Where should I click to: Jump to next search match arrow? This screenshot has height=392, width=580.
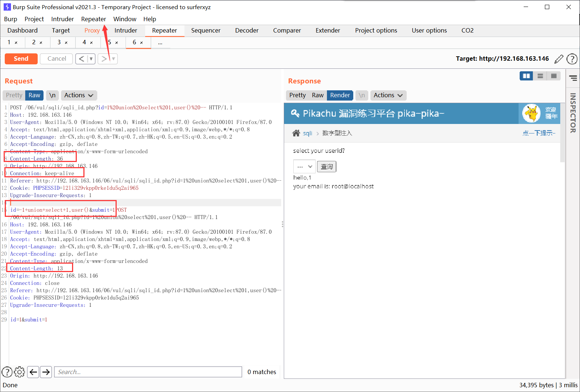[x=46, y=372]
